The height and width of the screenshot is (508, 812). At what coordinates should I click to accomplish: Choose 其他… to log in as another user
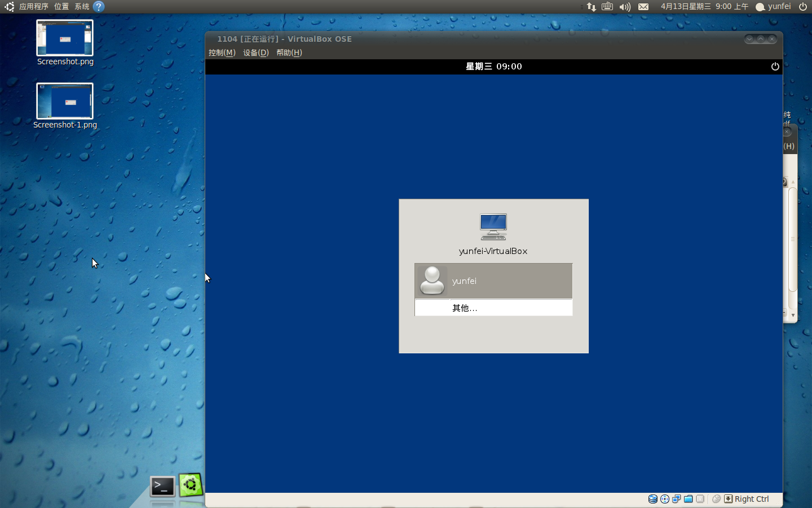pos(493,308)
